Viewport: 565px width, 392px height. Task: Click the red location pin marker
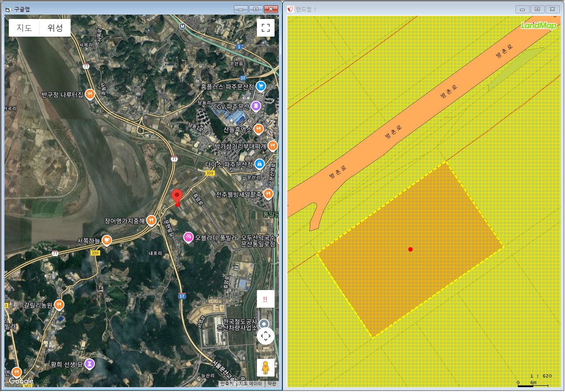point(177,197)
